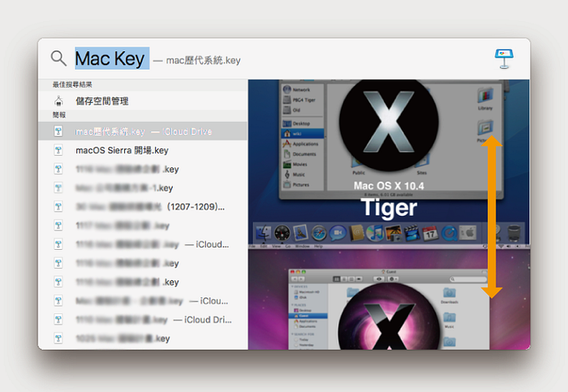Click iCal 17 icon in Tiger preview dock

pos(430,233)
